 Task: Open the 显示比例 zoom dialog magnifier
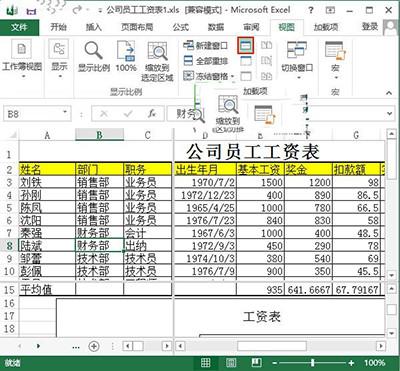[x=93, y=50]
